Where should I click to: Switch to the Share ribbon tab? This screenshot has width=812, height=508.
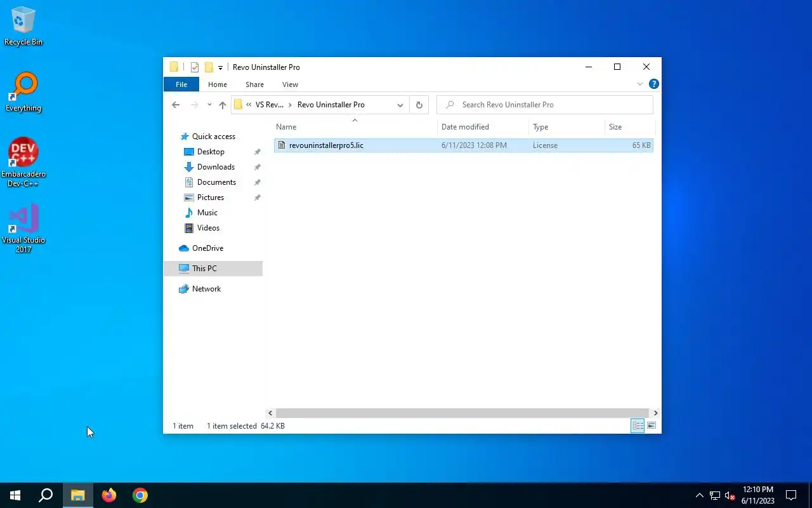(254, 84)
